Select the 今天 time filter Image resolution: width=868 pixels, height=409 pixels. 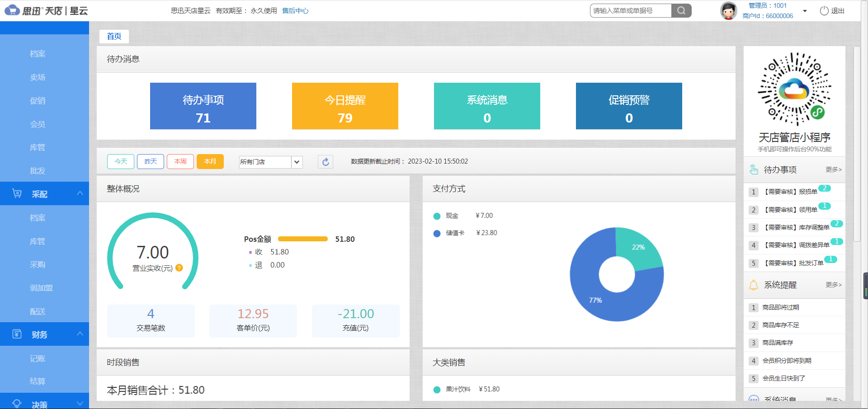tap(120, 161)
